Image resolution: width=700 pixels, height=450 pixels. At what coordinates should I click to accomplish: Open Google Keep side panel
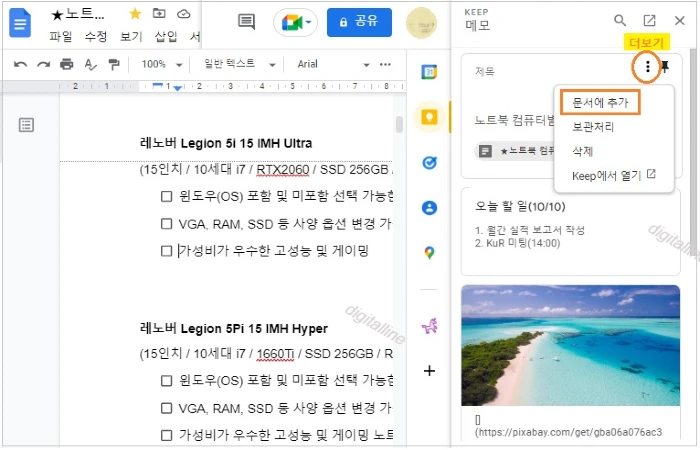tap(429, 117)
